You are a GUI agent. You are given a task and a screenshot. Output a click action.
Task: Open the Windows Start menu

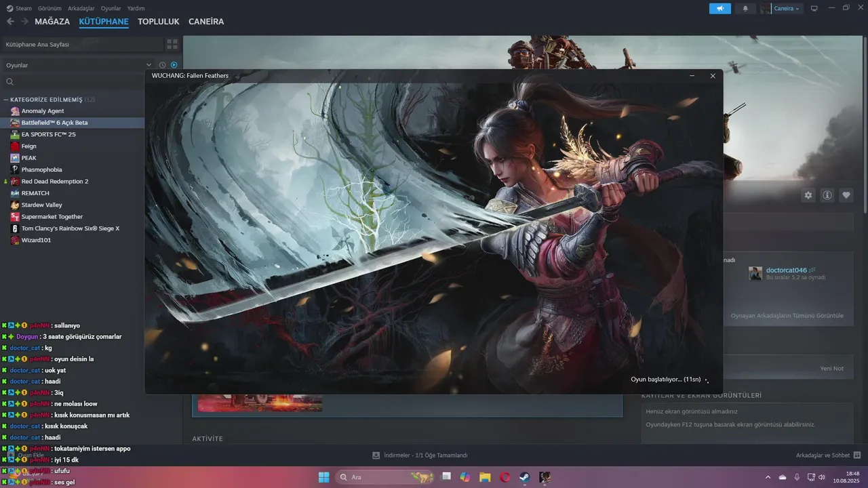coord(324,477)
